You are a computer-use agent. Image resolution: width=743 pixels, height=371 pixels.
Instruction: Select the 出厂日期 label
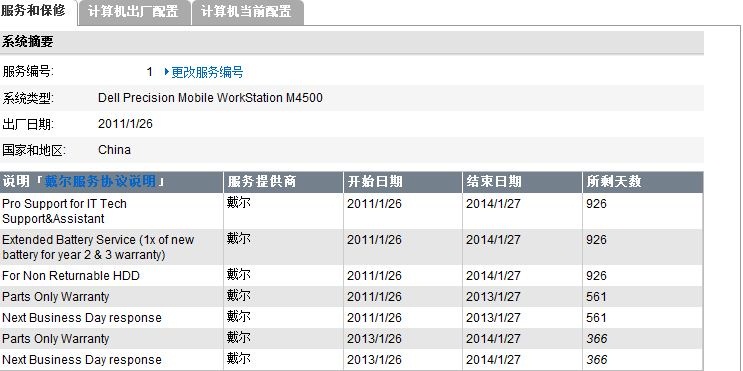[28, 124]
